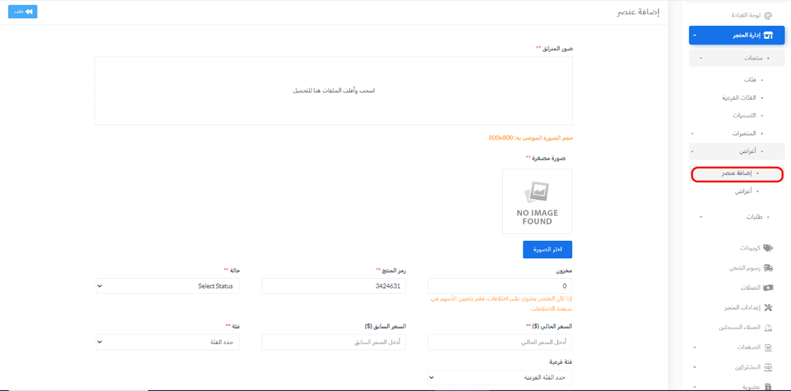Open the حدد الفئة category dropdown
The width and height of the screenshot is (791, 391).
(x=168, y=342)
